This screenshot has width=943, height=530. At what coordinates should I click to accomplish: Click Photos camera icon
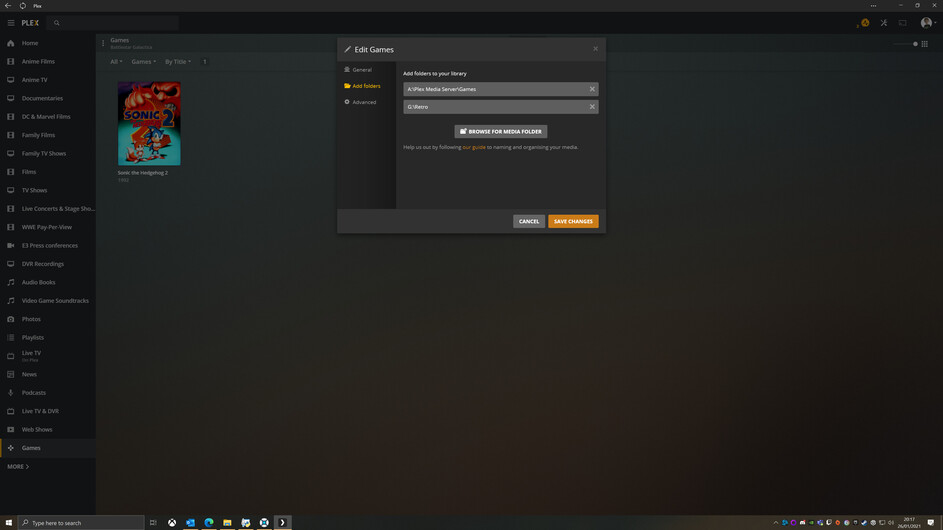coord(11,319)
